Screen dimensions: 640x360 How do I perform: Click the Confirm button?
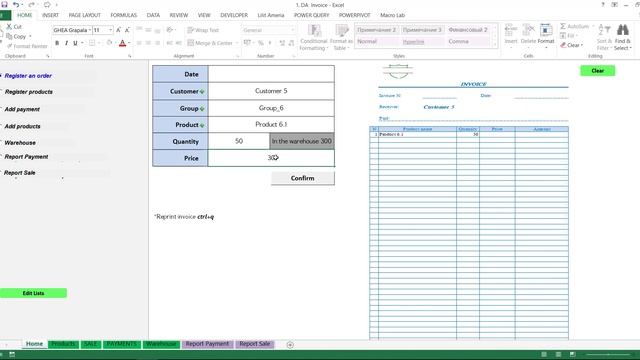(302, 178)
